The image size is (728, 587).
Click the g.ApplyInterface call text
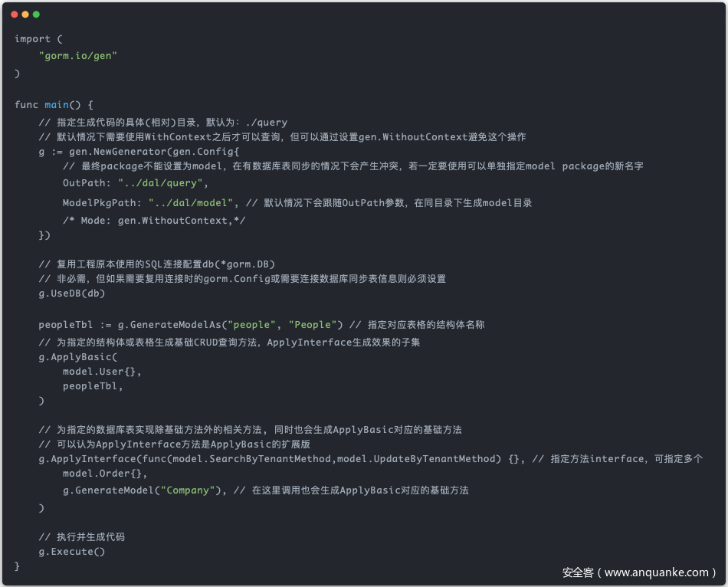pyautogui.click(x=87, y=459)
